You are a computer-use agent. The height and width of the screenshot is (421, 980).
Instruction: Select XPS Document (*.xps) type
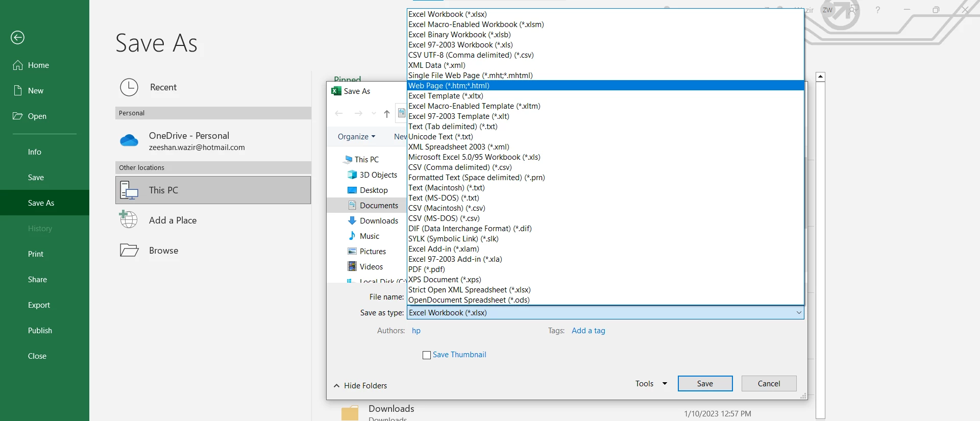(605, 280)
